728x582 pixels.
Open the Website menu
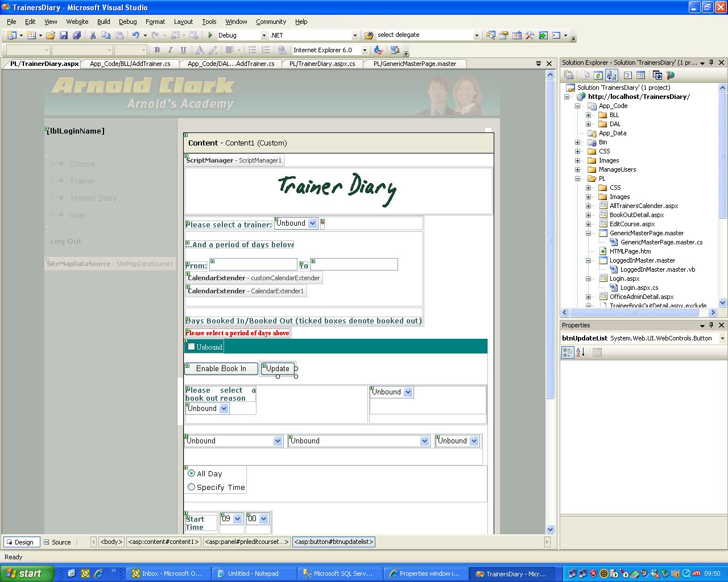77,22
